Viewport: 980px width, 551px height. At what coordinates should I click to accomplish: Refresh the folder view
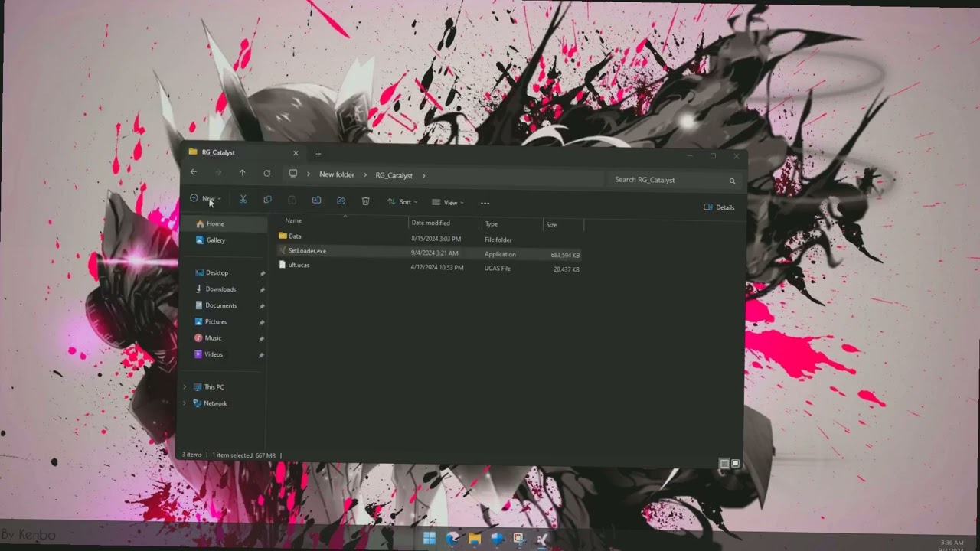click(x=266, y=174)
